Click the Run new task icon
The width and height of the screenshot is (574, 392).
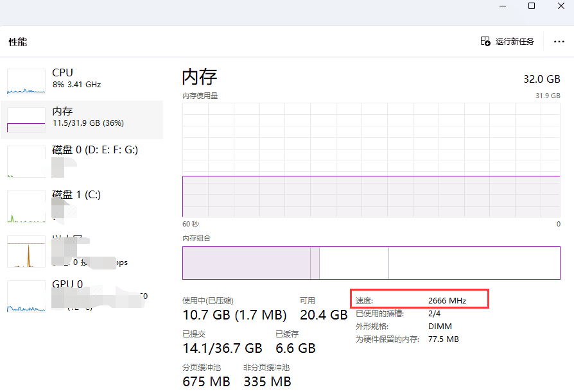[x=485, y=41]
